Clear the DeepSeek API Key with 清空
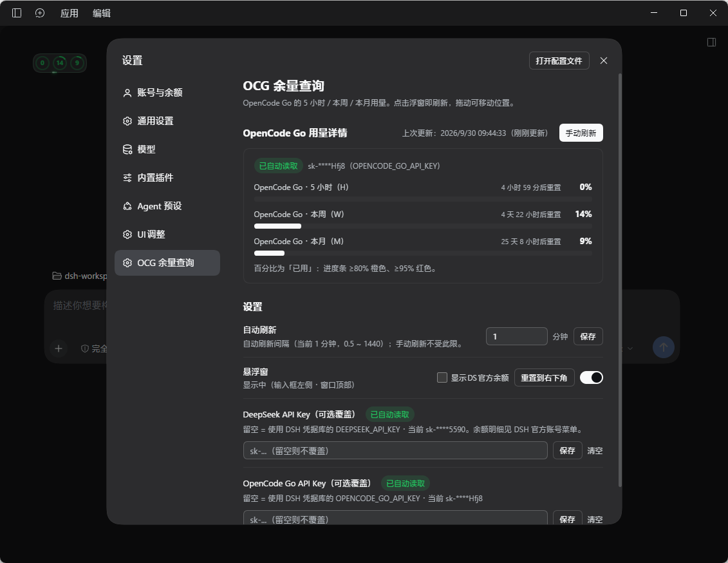The image size is (728, 563). (x=595, y=450)
